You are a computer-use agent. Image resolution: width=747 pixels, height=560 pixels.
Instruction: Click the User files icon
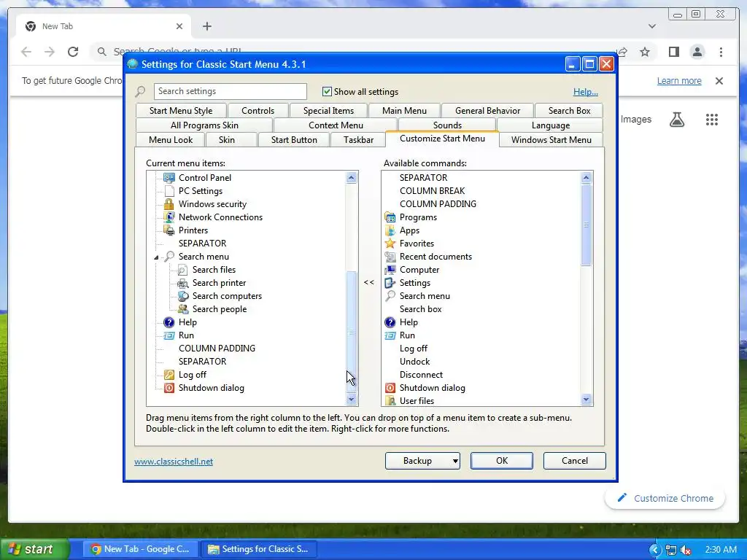[390, 400]
